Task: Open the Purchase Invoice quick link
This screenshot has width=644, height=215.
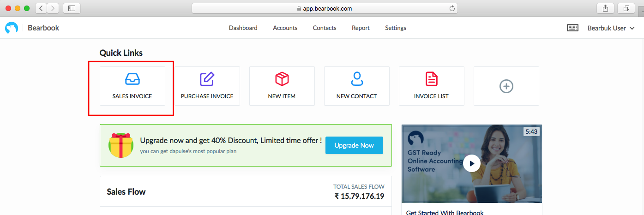Action: (x=207, y=86)
